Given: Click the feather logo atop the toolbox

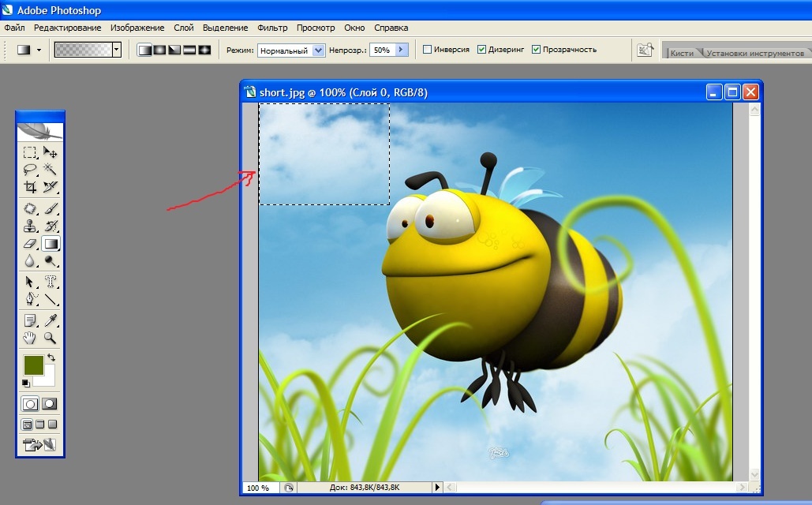Looking at the screenshot, I should [40, 132].
